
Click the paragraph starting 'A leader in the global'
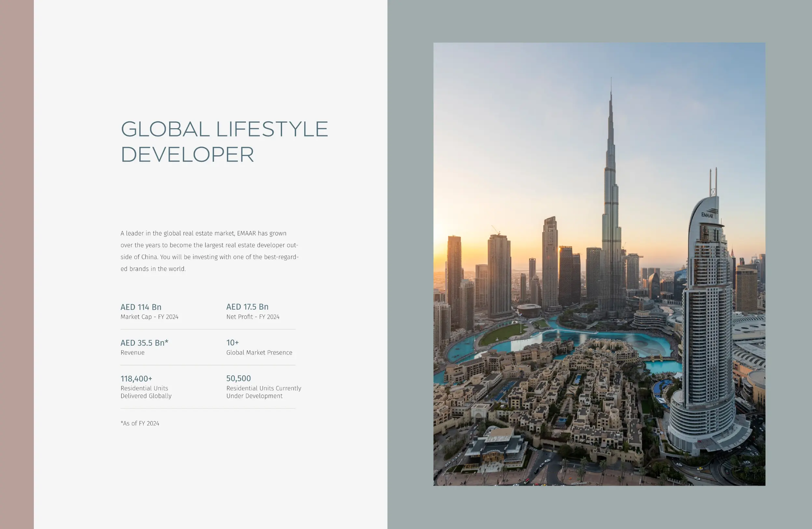click(x=210, y=251)
